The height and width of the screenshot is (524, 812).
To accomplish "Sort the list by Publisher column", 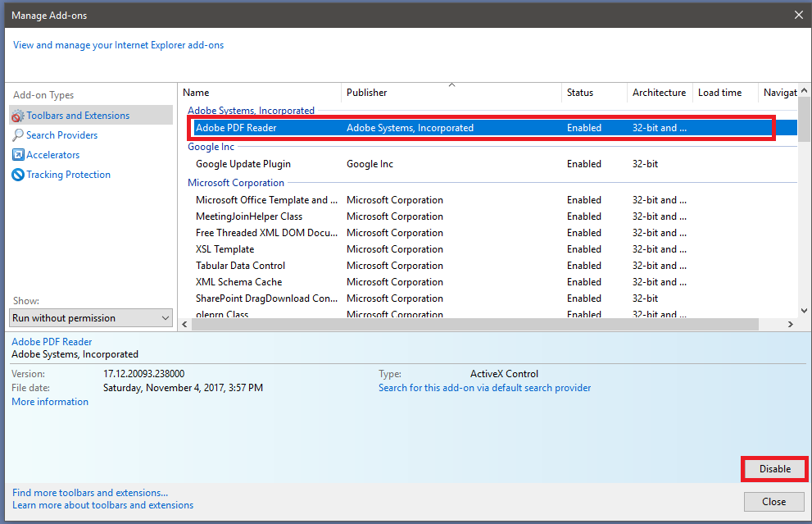I will pyautogui.click(x=451, y=93).
